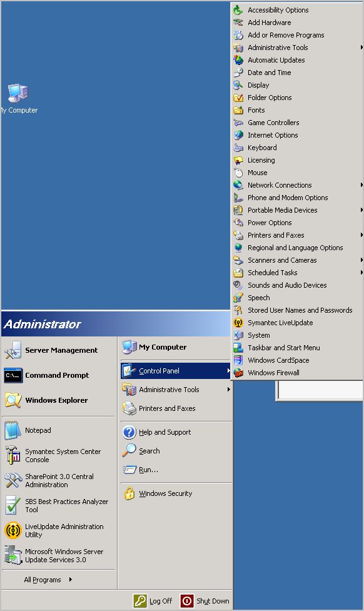Expand the Network Connections submenu arrow
The width and height of the screenshot is (364, 611).
click(x=361, y=185)
